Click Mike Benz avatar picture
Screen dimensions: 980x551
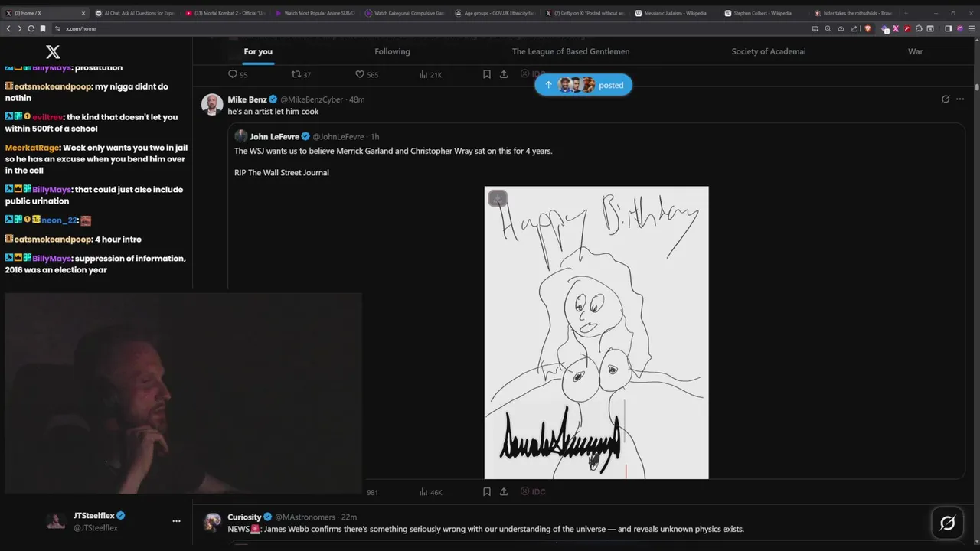(212, 104)
